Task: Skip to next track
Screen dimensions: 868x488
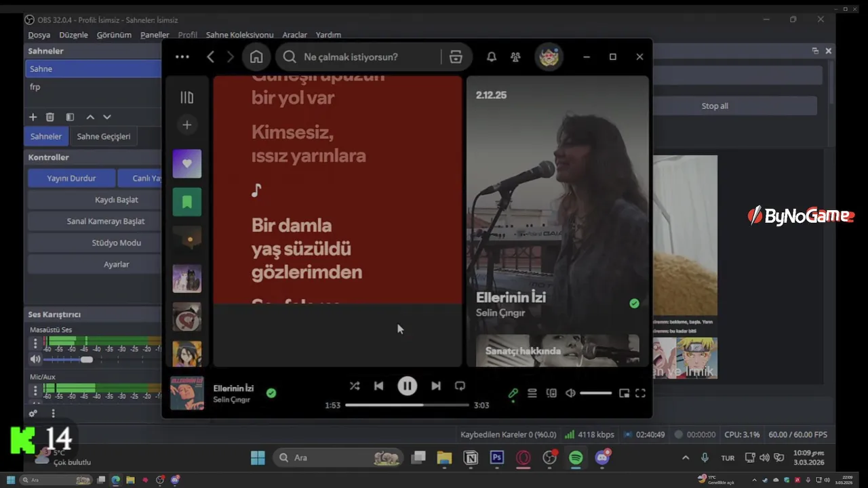Action: [436, 386]
